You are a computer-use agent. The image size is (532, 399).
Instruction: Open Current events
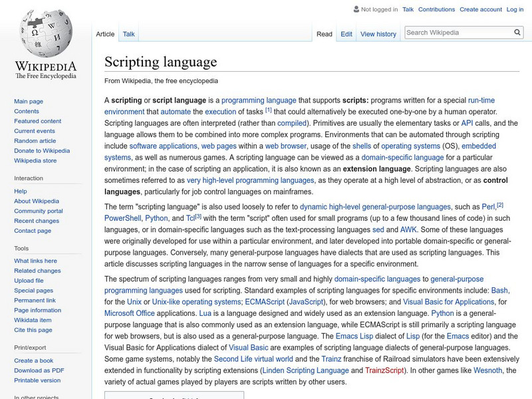[35, 130]
